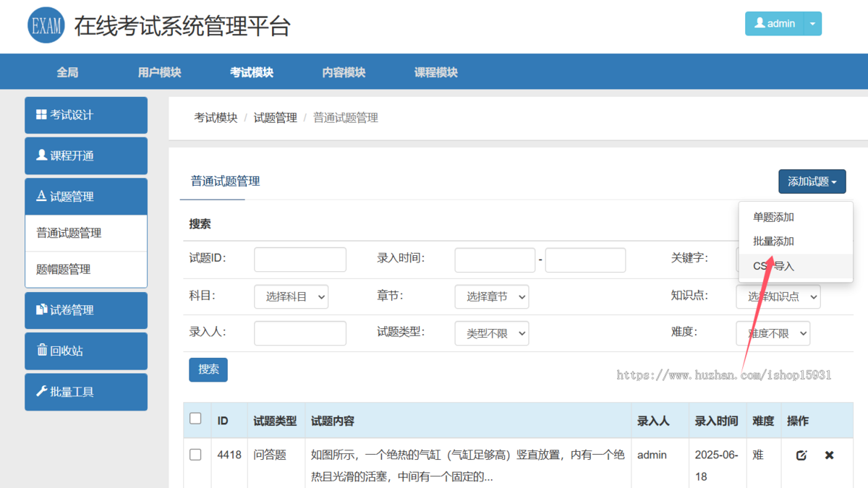Click the edit icon for question 4418
The image size is (868, 488).
801,455
